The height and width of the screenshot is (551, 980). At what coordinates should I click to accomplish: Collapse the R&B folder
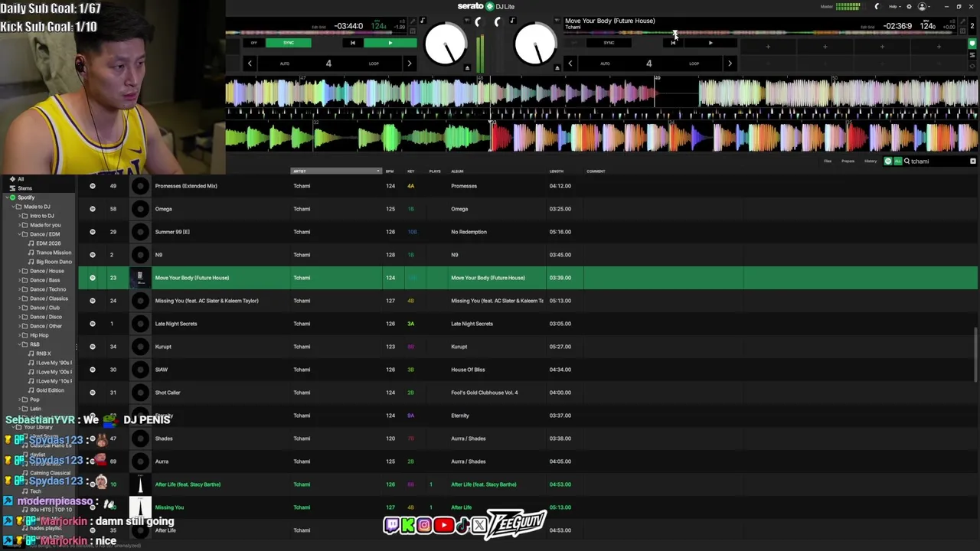(x=18, y=344)
